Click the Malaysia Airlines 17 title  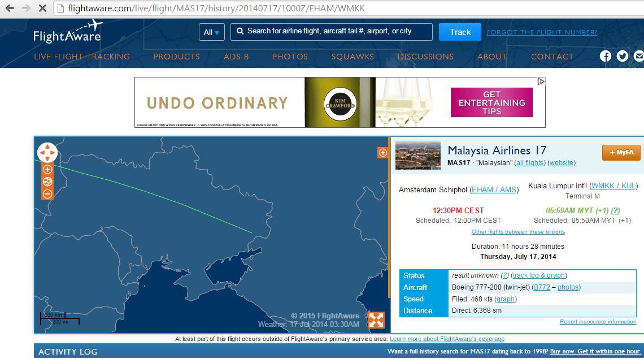(x=497, y=150)
